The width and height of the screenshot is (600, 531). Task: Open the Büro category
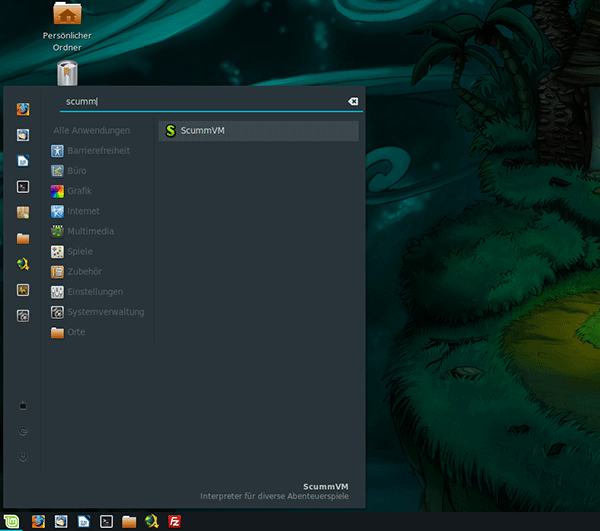coord(75,171)
